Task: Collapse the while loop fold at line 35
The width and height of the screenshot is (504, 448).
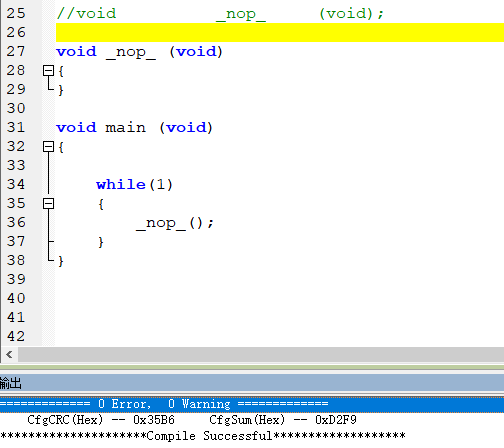Action: [48, 203]
